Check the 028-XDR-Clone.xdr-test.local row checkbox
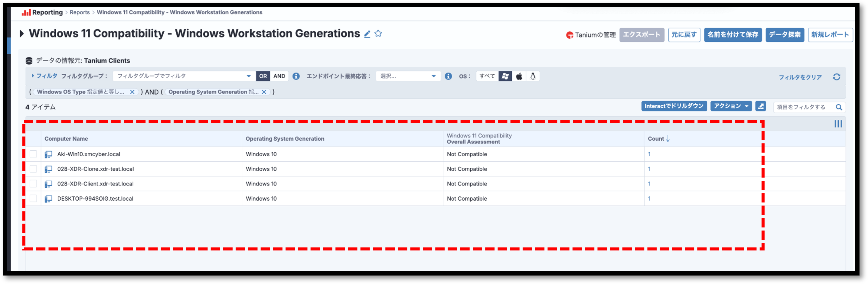 pyautogui.click(x=33, y=169)
